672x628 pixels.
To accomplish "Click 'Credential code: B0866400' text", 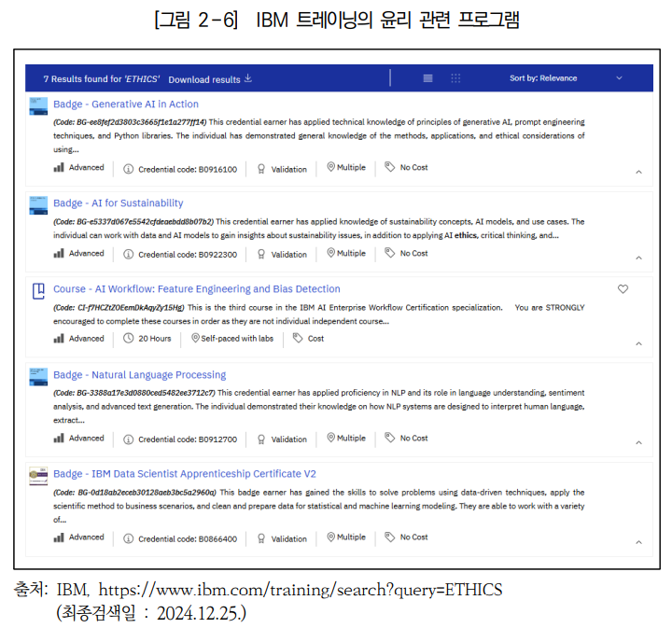I will pyautogui.click(x=188, y=539).
